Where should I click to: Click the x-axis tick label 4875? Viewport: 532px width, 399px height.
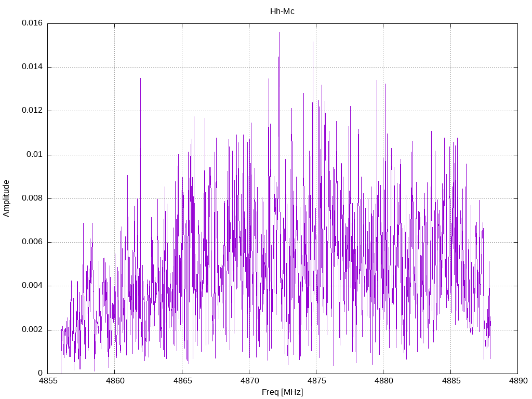point(316,381)
